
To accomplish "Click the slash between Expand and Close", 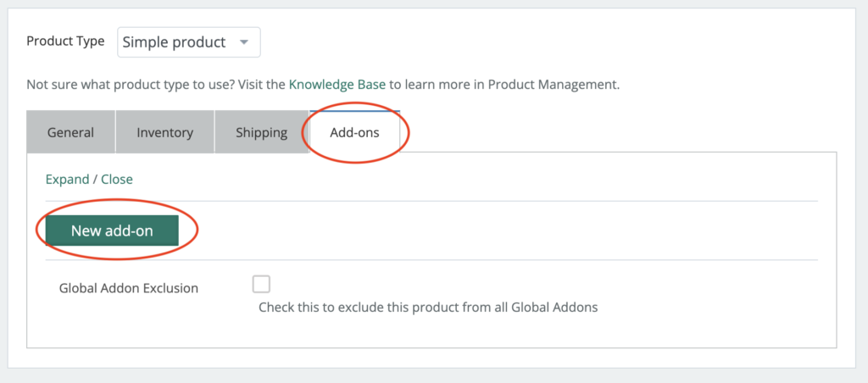I will [x=95, y=179].
